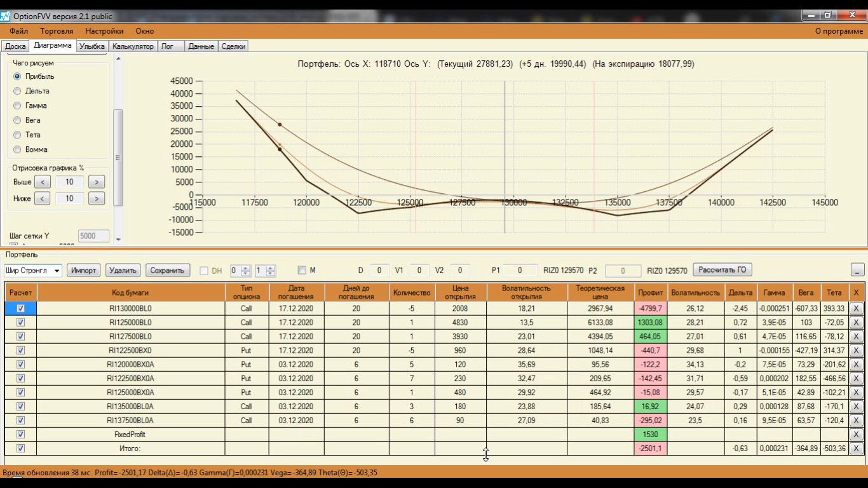Click the X button on RI122500BX0A row
The height and width of the screenshot is (488, 868).
click(x=856, y=378)
